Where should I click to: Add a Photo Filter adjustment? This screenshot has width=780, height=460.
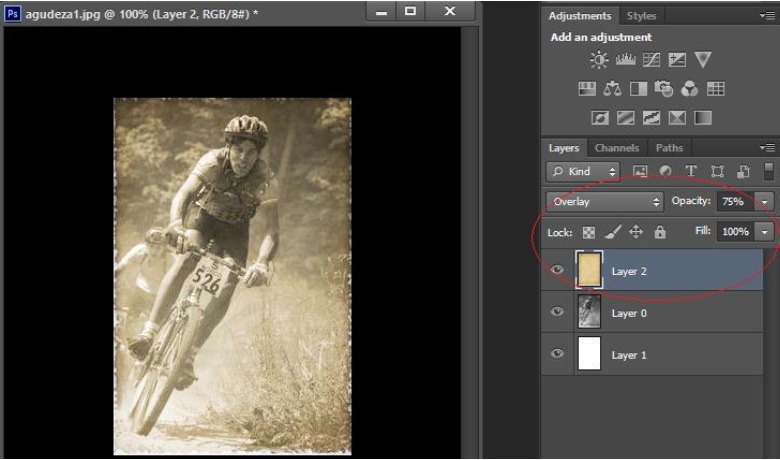tap(664, 89)
